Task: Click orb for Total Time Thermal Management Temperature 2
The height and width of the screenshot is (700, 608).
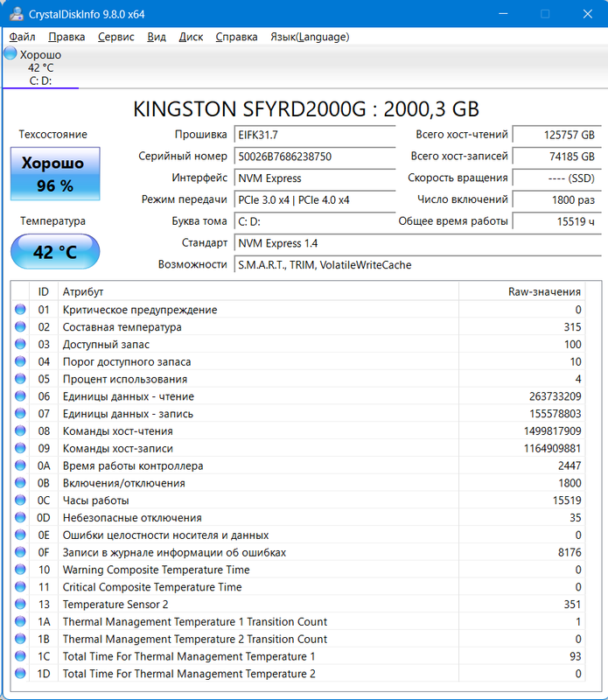Action: tap(20, 673)
